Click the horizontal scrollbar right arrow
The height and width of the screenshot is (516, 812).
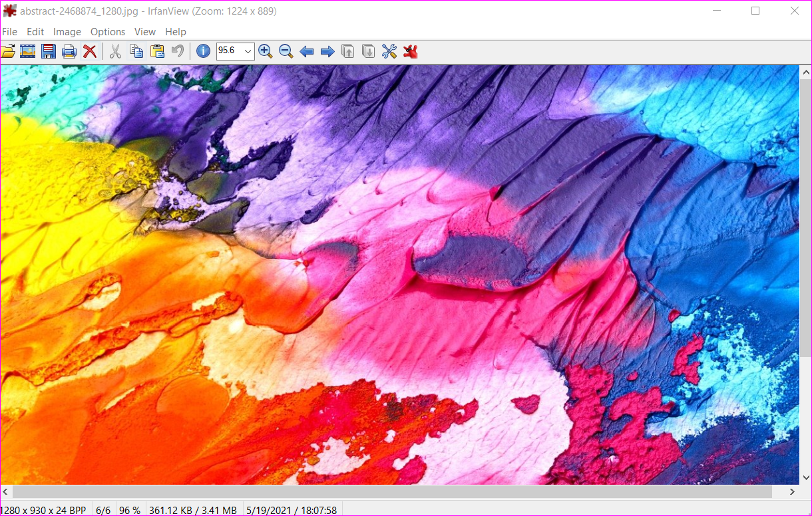pyautogui.click(x=792, y=491)
